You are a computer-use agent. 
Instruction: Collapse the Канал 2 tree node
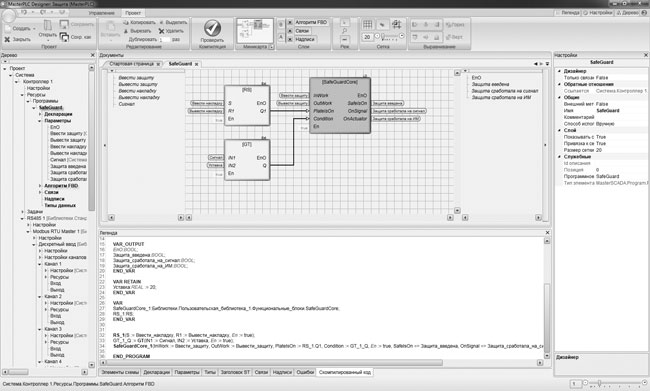[40, 296]
